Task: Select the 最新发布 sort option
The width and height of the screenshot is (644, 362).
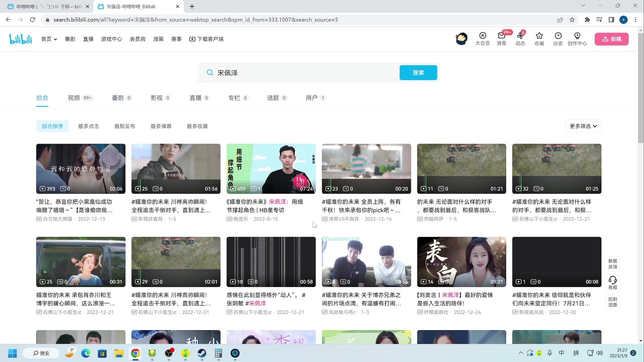Action: point(125,126)
